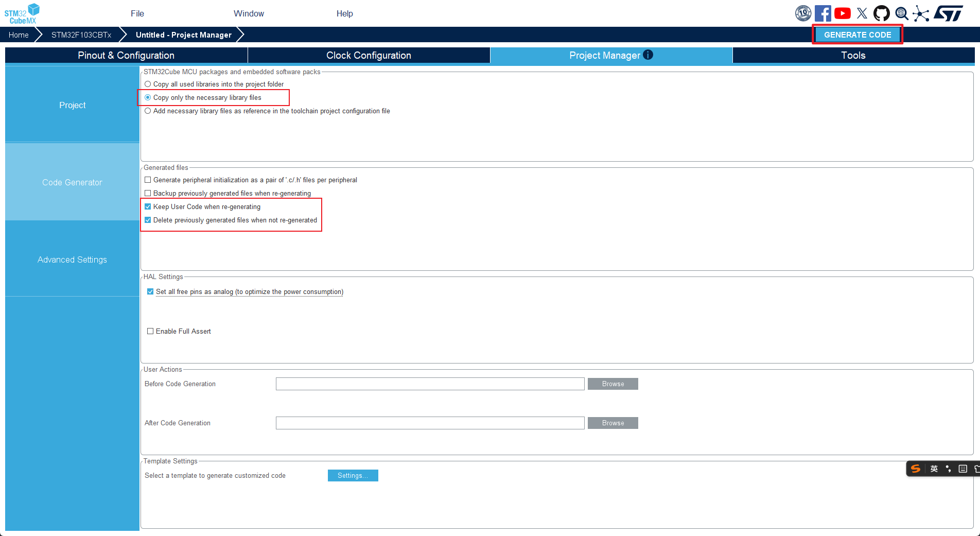Focus the Before Code Generation input field
The image size is (980, 536).
430,384
